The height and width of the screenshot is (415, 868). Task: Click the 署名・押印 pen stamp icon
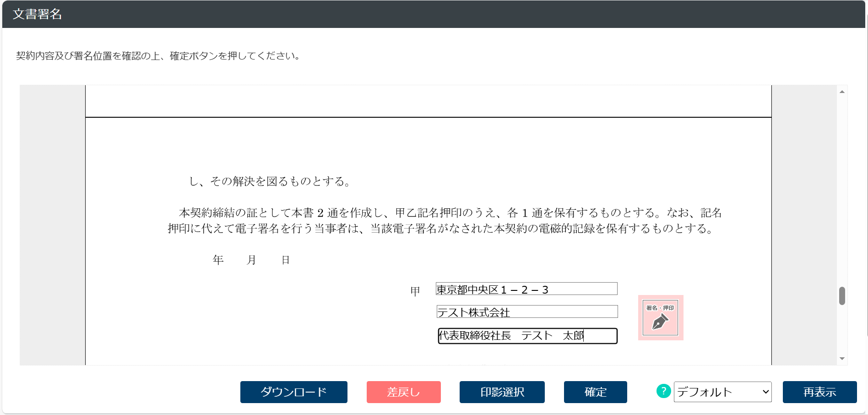(x=660, y=317)
